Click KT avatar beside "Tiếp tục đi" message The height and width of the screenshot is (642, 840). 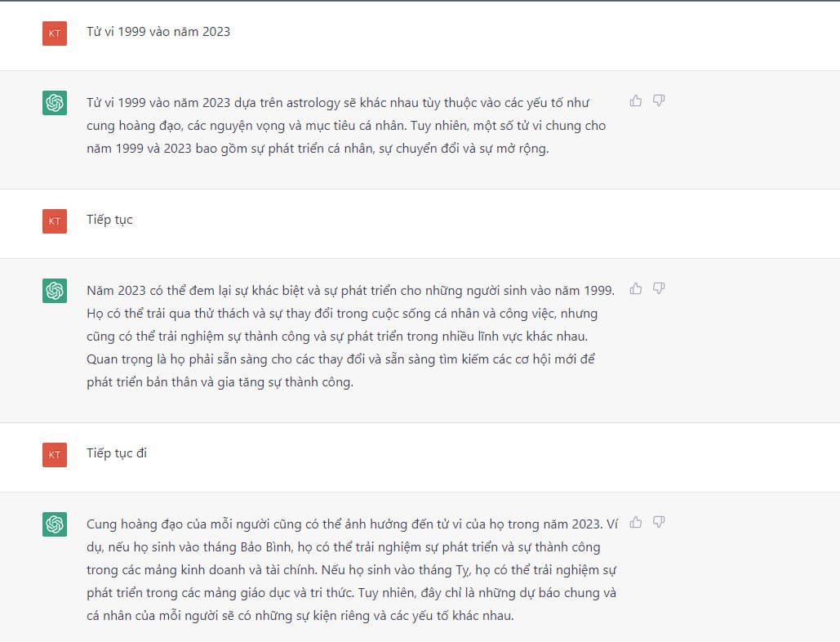pyautogui.click(x=55, y=454)
